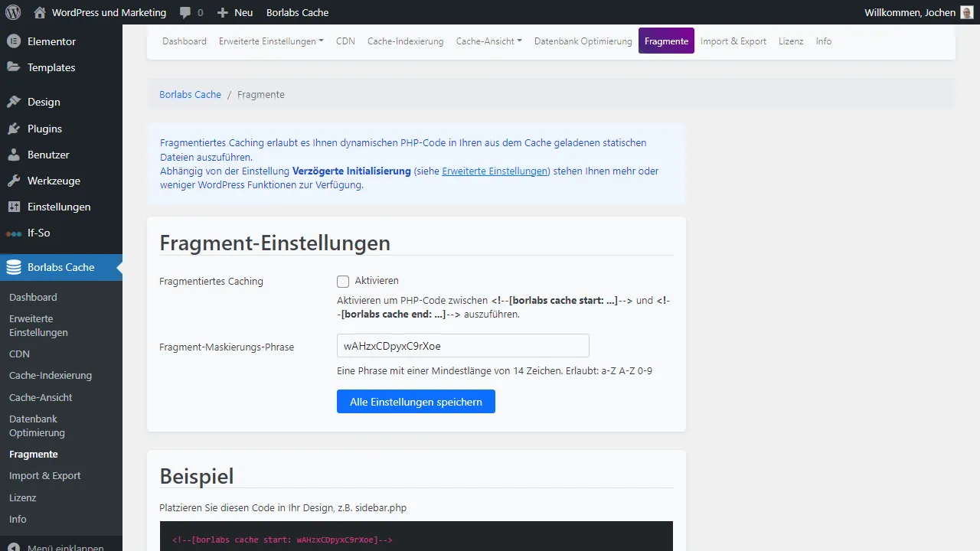Open Datenbank Optimierung tab in top navigation
The image size is (980, 551).
click(x=583, y=41)
